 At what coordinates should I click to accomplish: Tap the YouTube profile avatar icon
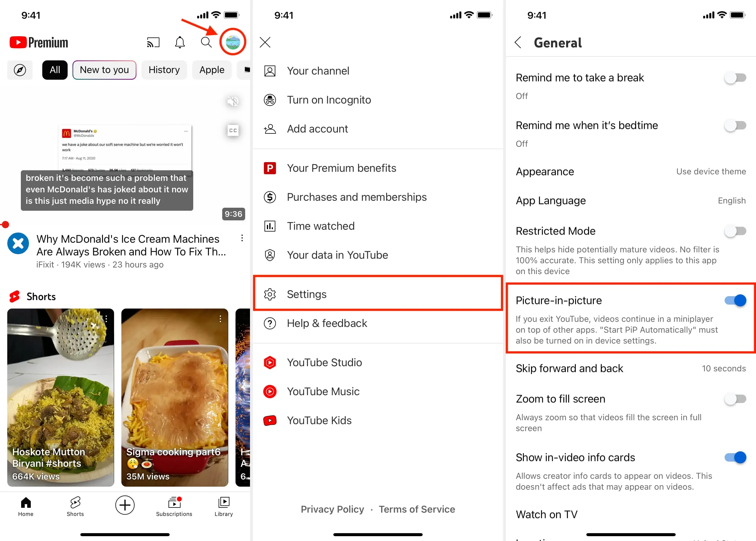coord(233,42)
